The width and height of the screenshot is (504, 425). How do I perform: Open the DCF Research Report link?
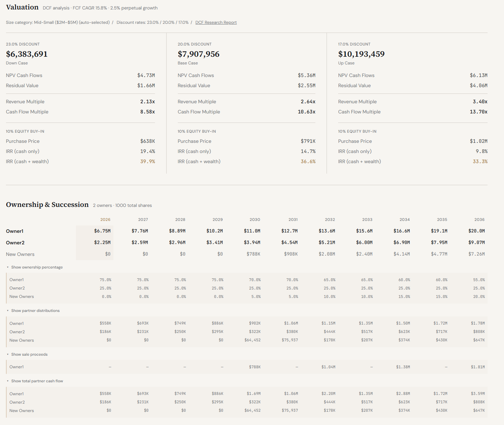(x=216, y=22)
